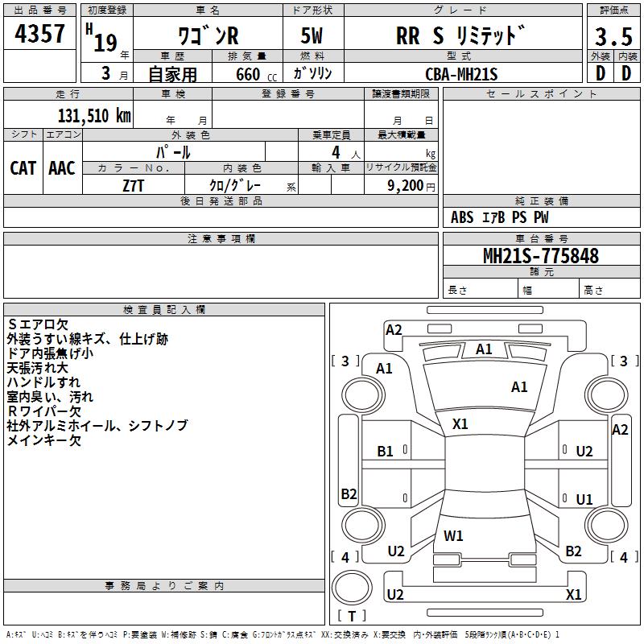
Task: Click the X1 mark on the windshield
Action: click(460, 423)
